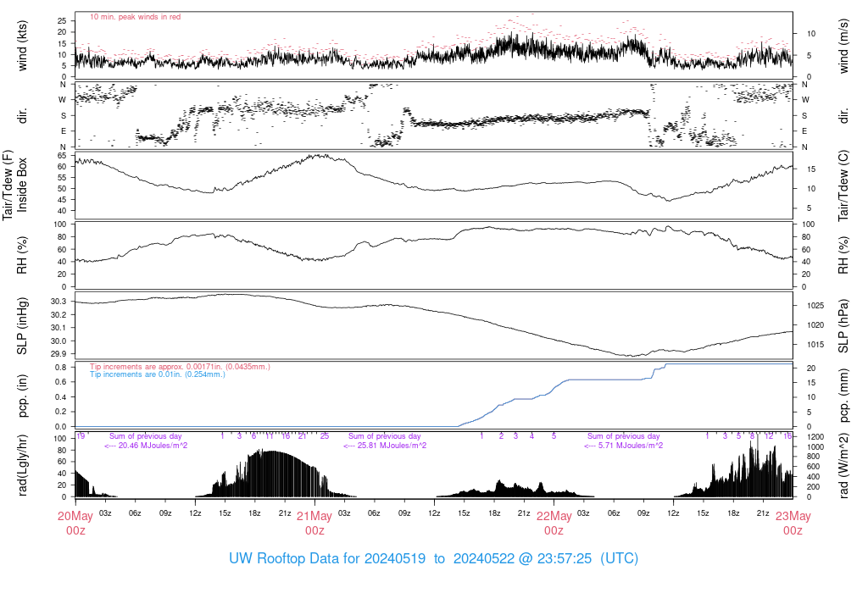This screenshot has height=593, width=868.
Task: Select the '30.3' tick on SLP inHg axis
Action: [58, 302]
